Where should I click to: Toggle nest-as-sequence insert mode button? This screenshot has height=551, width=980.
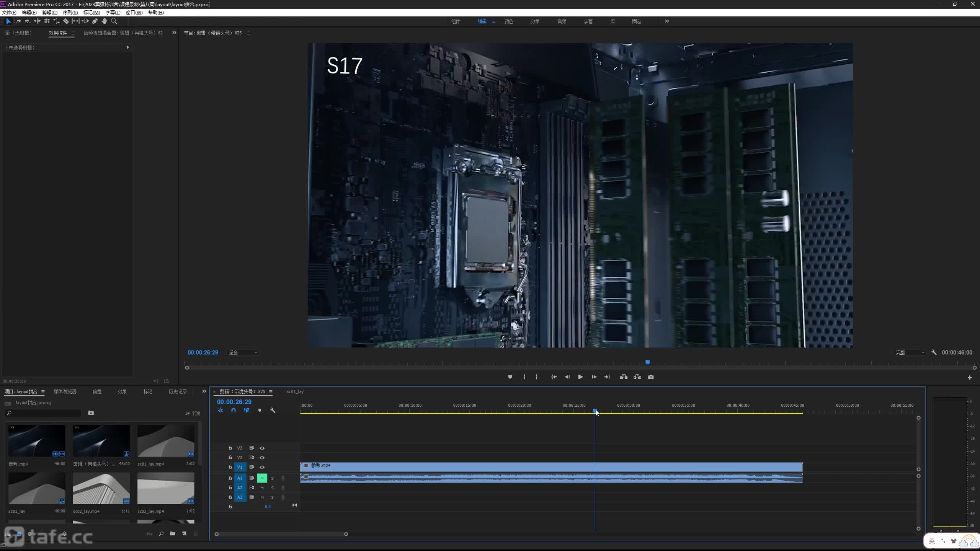click(220, 410)
